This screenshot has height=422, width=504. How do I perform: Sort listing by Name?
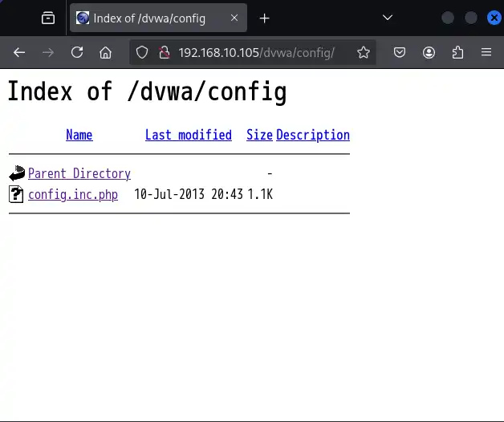(x=79, y=135)
